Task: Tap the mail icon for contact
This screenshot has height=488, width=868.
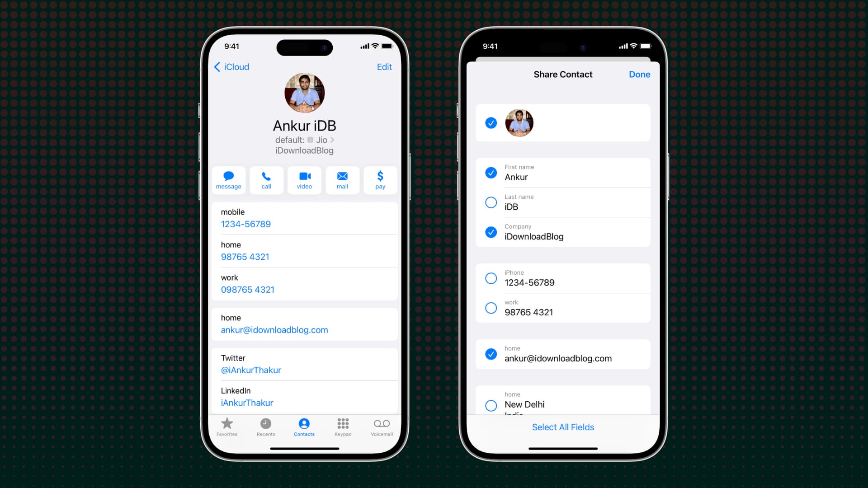Action: coord(342,179)
